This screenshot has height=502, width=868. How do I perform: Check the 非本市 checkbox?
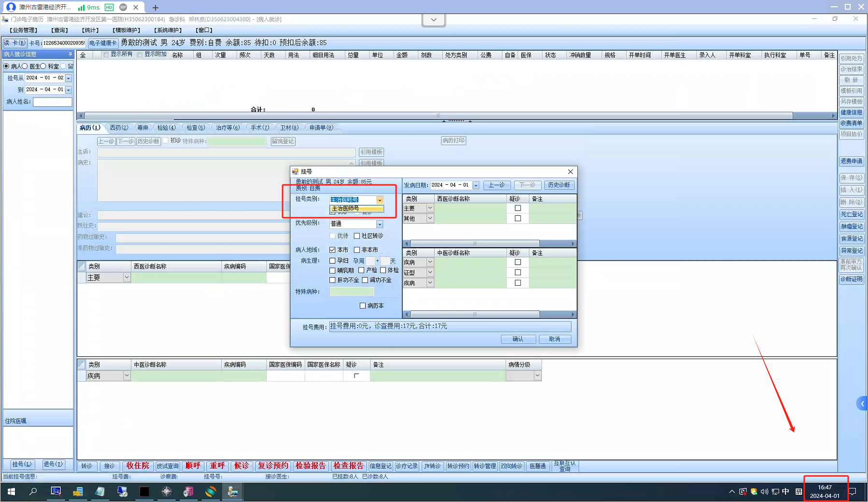[357, 250]
